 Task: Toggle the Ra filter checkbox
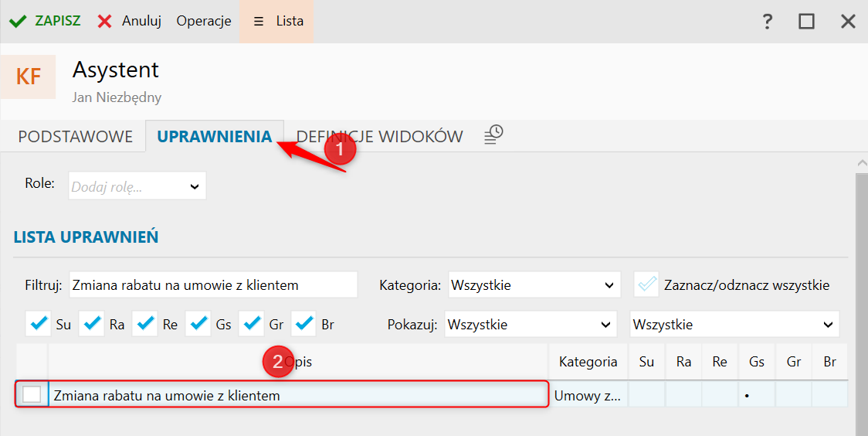[91, 324]
